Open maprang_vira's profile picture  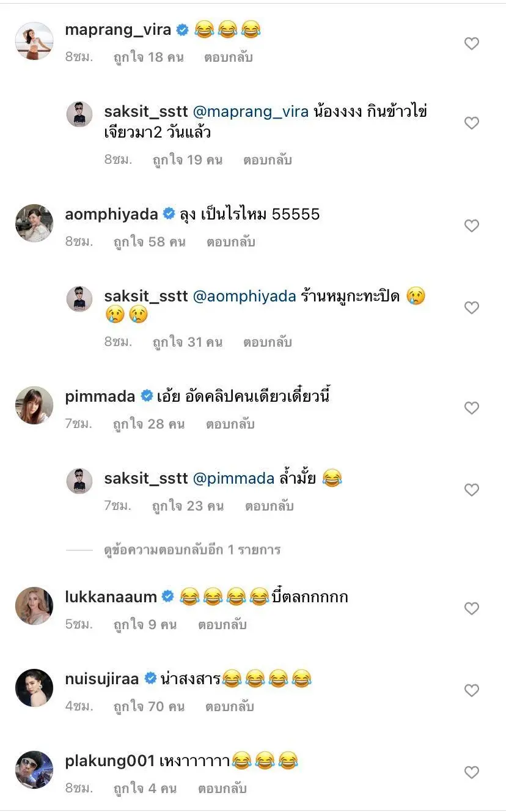pos(34,41)
